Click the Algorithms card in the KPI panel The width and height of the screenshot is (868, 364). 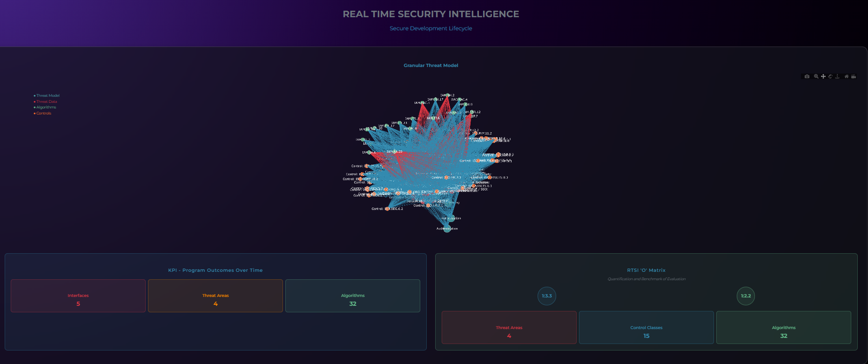point(352,296)
